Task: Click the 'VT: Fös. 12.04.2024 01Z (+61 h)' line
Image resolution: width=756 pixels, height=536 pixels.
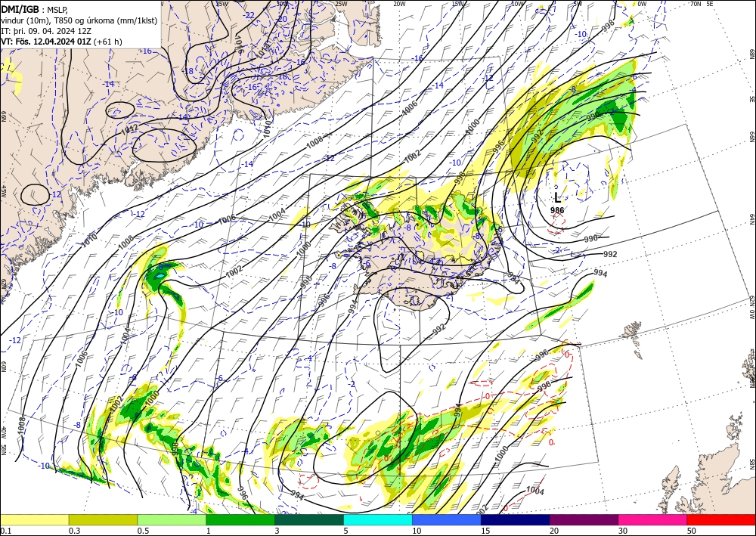Action: [x=61, y=42]
